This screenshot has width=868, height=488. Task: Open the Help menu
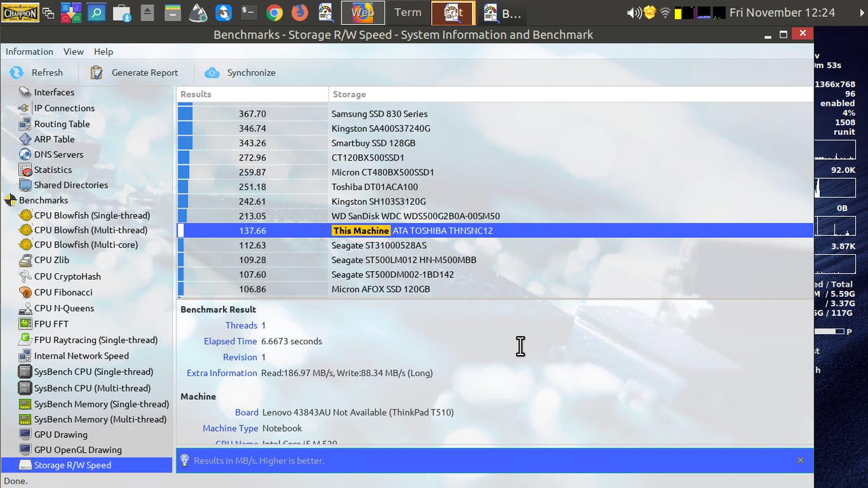point(103,52)
